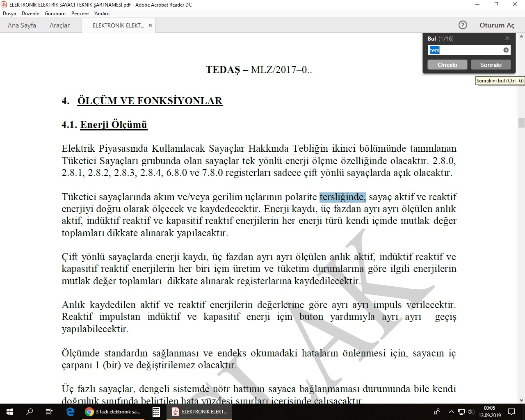Open the Dosya menu
The width and height of the screenshot is (525, 420).
[x=9, y=14]
